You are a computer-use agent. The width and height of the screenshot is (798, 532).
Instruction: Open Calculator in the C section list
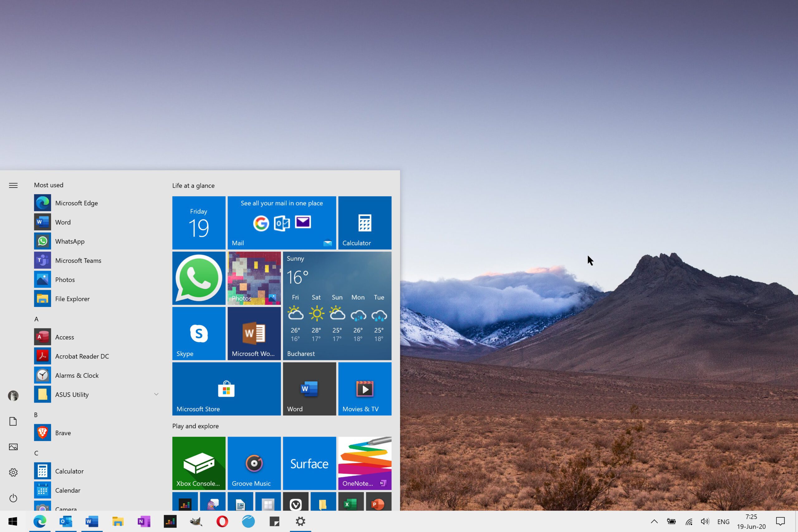97,471
